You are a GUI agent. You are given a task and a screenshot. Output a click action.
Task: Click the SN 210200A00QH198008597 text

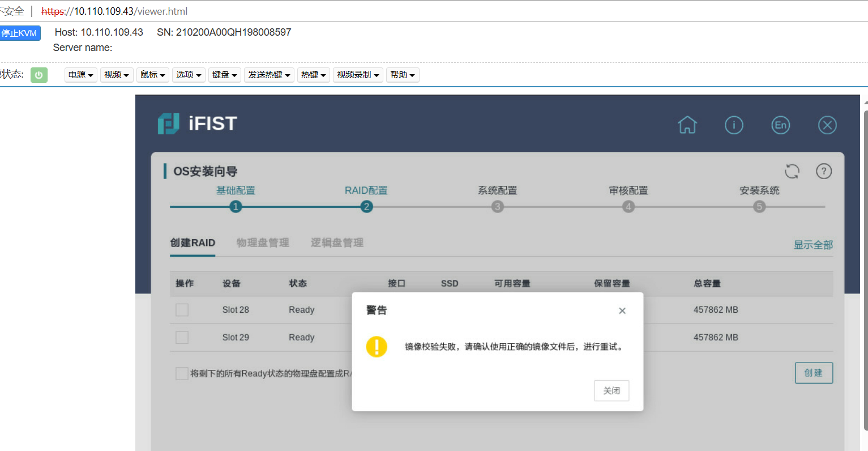click(224, 32)
